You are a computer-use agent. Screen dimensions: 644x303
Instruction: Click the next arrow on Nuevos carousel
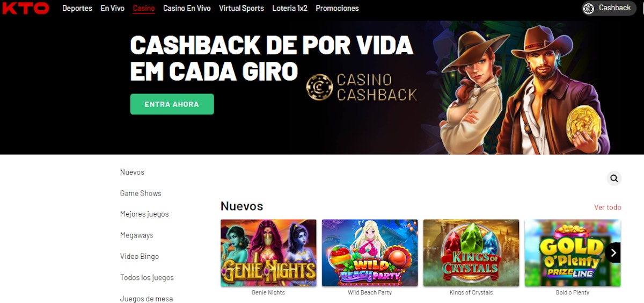[613, 252]
